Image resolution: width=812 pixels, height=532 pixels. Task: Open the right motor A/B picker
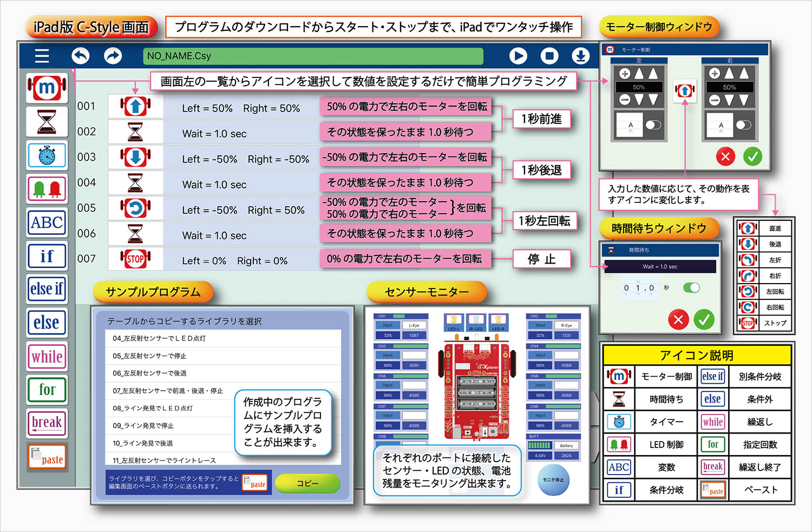pos(721,126)
